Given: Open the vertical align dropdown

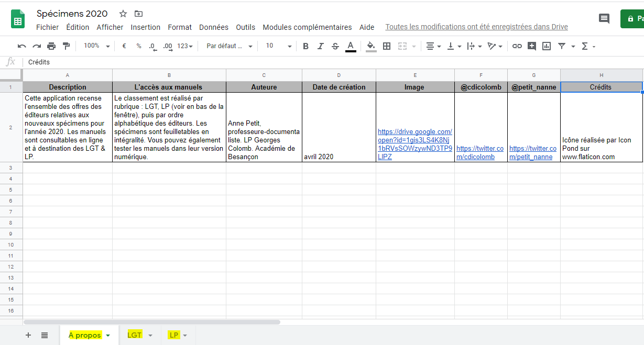Looking at the screenshot, I should click(x=454, y=46).
